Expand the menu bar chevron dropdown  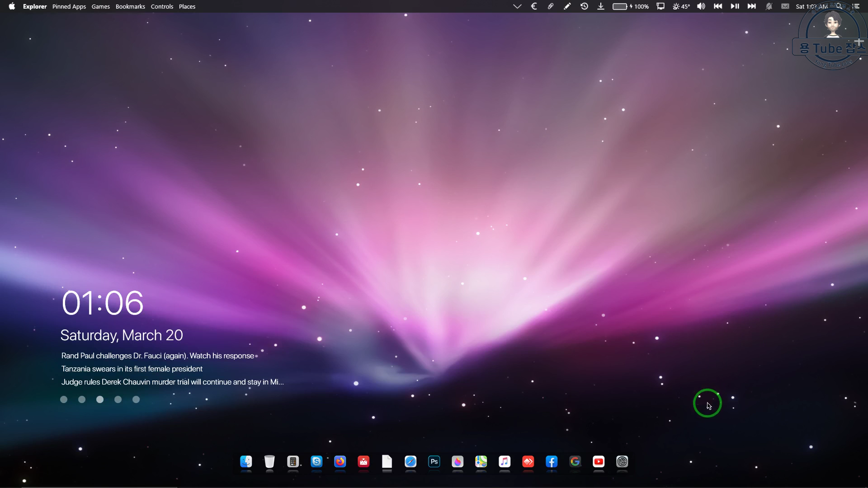pyautogui.click(x=517, y=6)
